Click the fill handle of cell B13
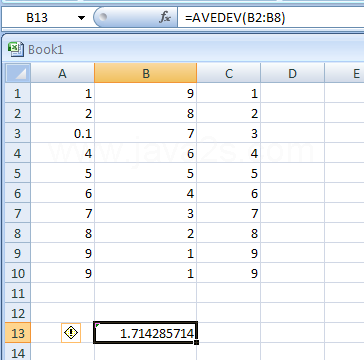Screen dimensions: 364x360 pos(197,342)
